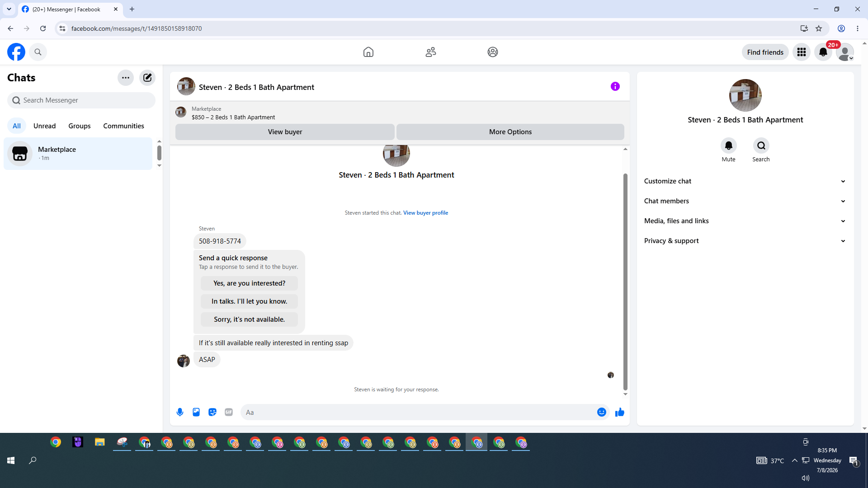Screen dimensions: 868x488
Task: Show hidden system tray icons chevron
Action: 795,460
